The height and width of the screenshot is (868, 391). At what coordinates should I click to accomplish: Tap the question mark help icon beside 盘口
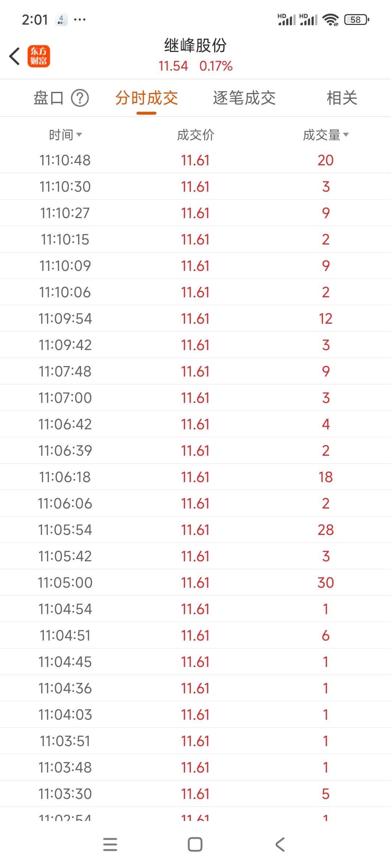(80, 98)
